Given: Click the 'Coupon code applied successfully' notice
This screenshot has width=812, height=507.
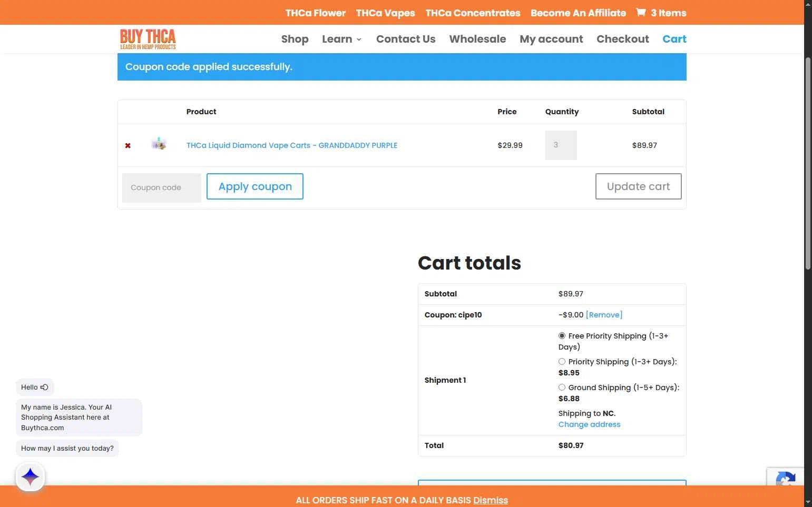Looking at the screenshot, I should (x=402, y=67).
